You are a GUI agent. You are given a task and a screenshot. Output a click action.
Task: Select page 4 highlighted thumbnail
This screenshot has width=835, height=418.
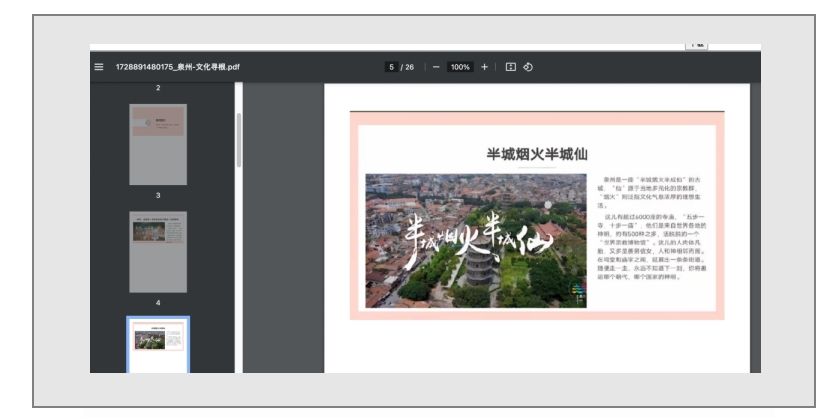(x=158, y=345)
